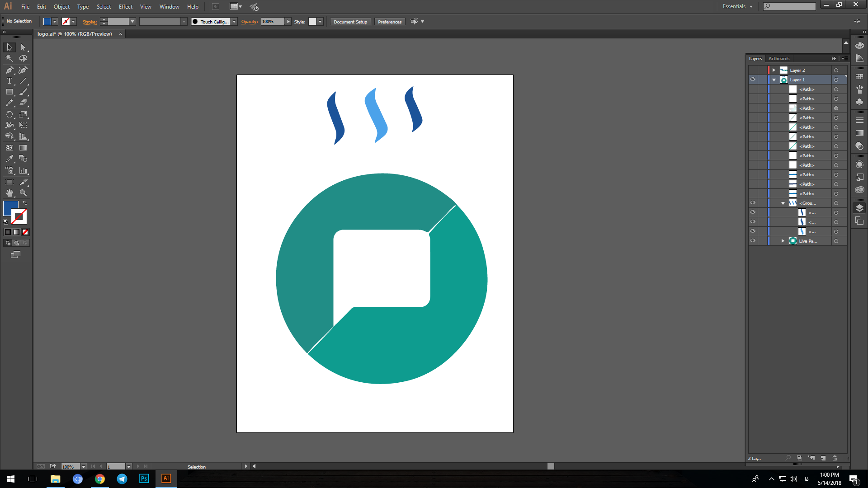Select the Gradient tool
This screenshot has width=868, height=488.
[x=23, y=148]
